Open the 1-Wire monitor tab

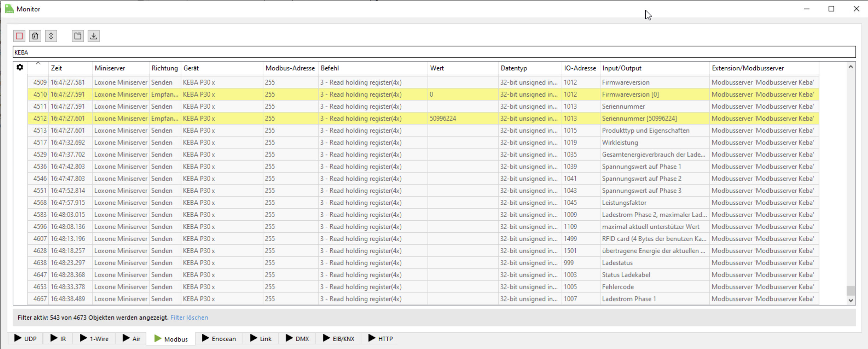pyautogui.click(x=94, y=338)
